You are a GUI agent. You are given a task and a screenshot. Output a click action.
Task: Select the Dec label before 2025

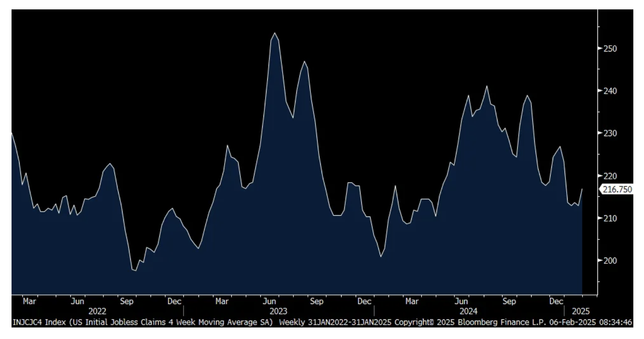[556, 301]
